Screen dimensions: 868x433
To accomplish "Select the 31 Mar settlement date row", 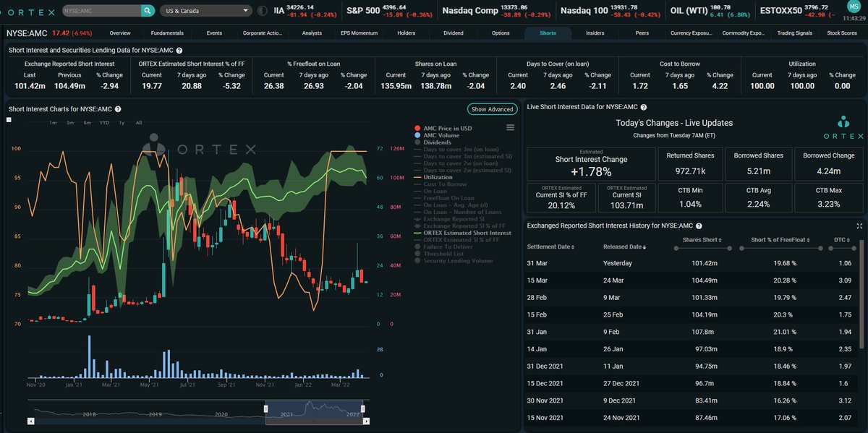I will pos(690,263).
